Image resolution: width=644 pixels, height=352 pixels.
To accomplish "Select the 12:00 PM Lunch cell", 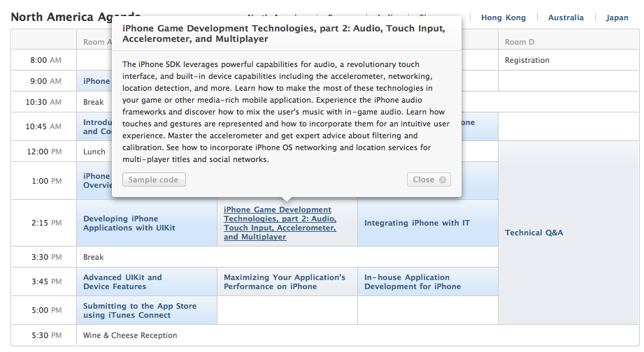I will point(94,152).
